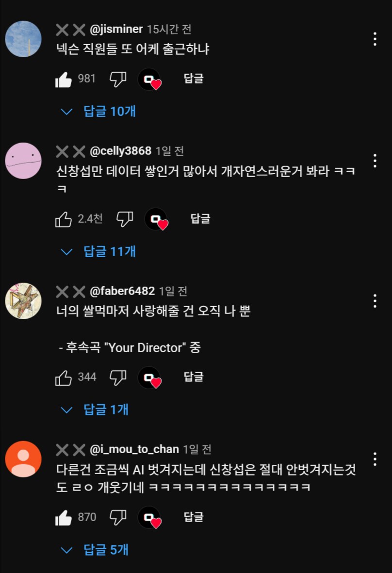The width and height of the screenshot is (392, 573).
Task: Open @i_mou_to_chan profile avatar
Action: (x=23, y=459)
